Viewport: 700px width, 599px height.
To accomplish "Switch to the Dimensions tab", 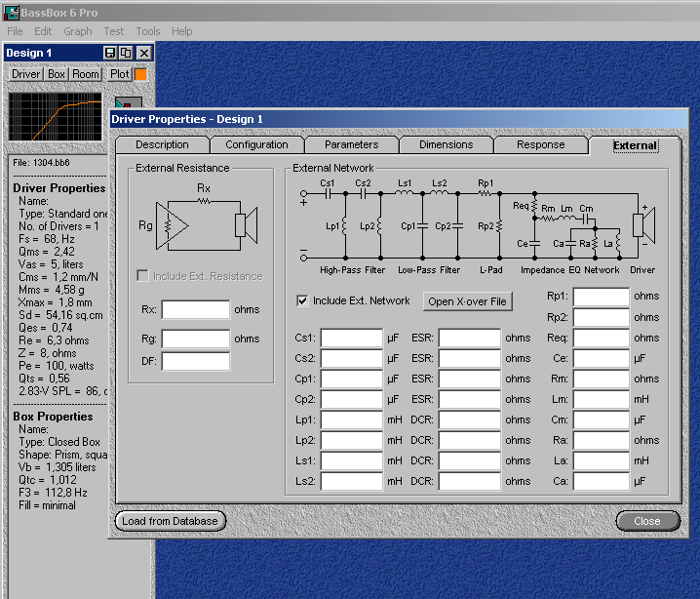I will [446, 144].
